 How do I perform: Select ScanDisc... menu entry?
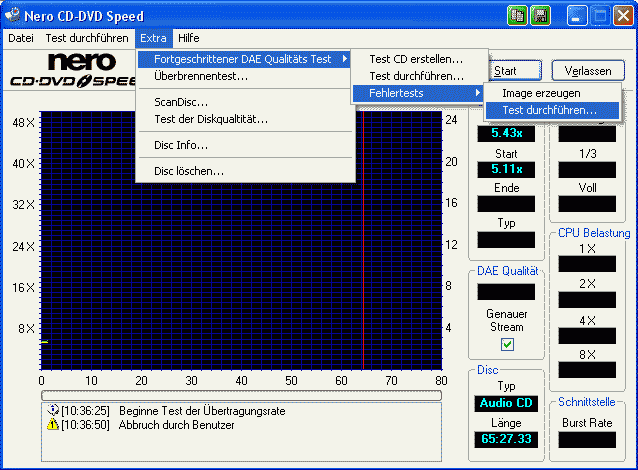(245, 102)
